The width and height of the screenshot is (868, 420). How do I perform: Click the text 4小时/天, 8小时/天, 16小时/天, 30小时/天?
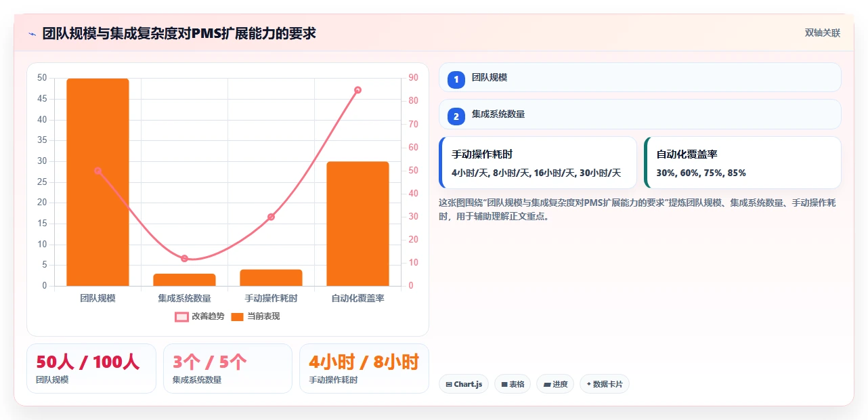coord(536,173)
